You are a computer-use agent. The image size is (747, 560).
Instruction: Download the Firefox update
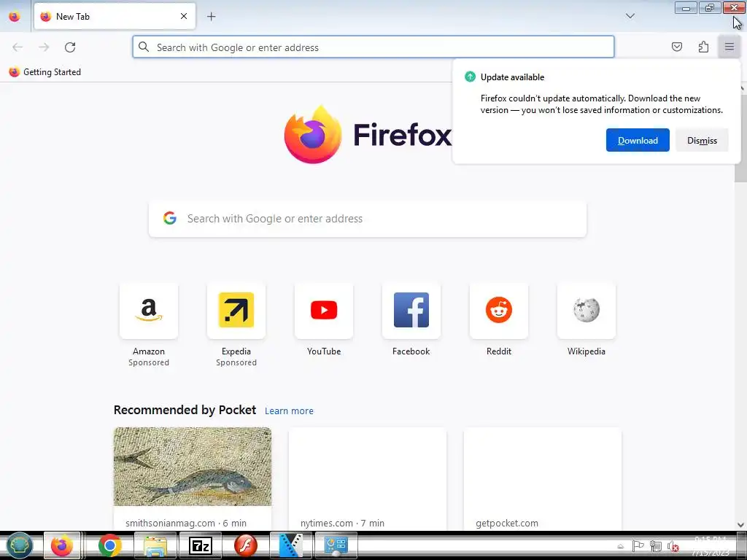pos(638,140)
